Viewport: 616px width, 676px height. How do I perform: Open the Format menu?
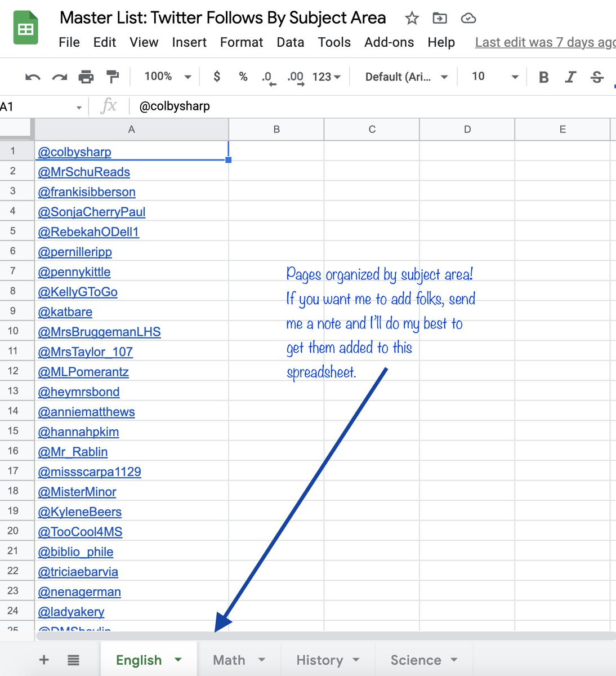242,42
